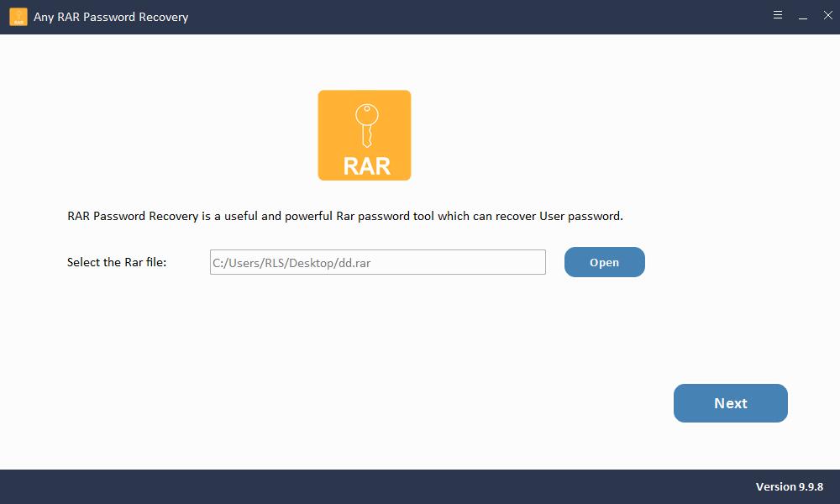Click the small RAR app icon in title bar

(x=18, y=17)
